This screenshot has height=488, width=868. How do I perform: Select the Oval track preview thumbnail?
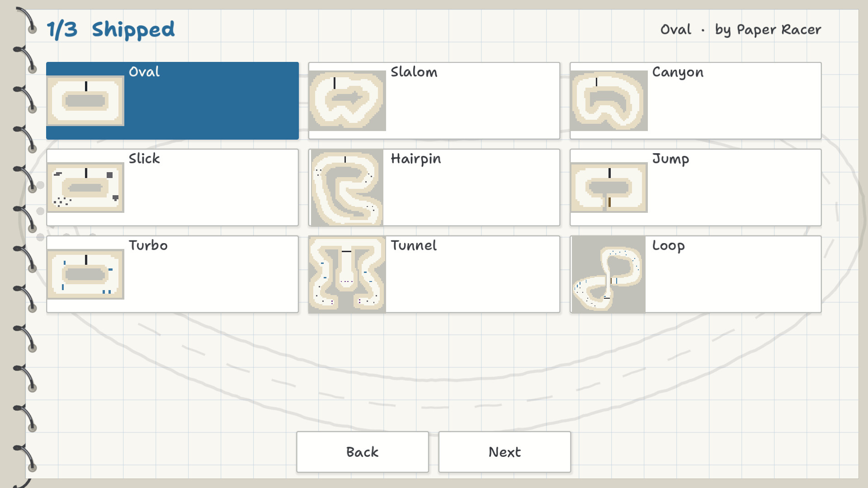click(85, 101)
